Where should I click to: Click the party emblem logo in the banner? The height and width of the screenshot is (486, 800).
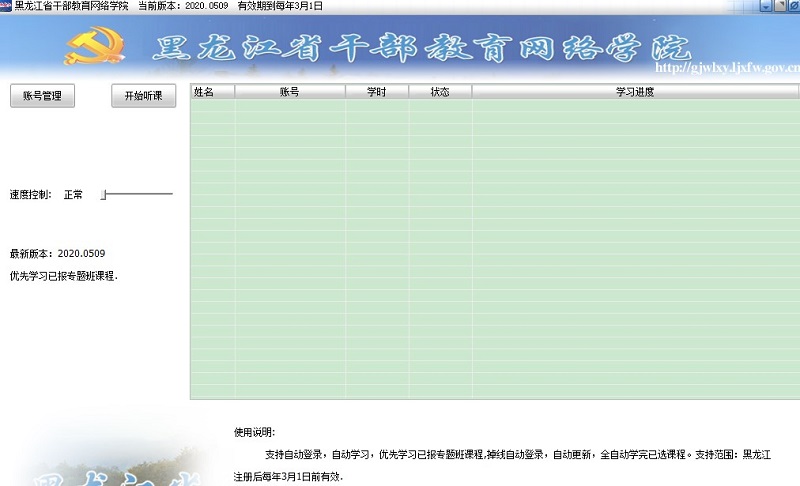pyautogui.click(x=95, y=46)
